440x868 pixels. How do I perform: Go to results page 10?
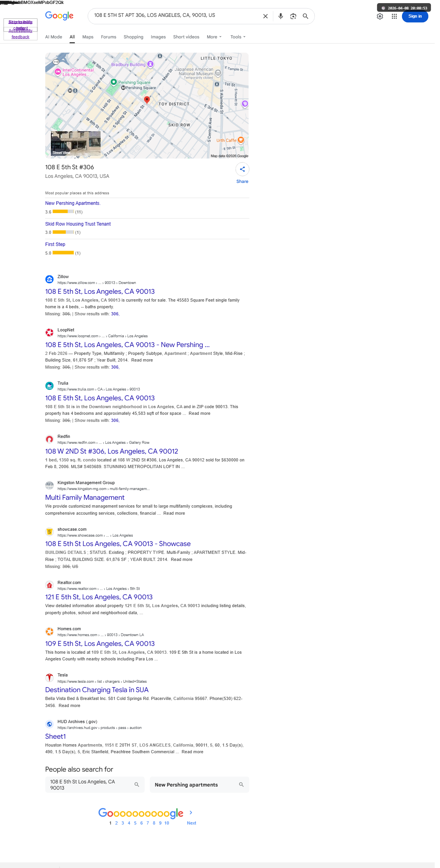coord(167,823)
